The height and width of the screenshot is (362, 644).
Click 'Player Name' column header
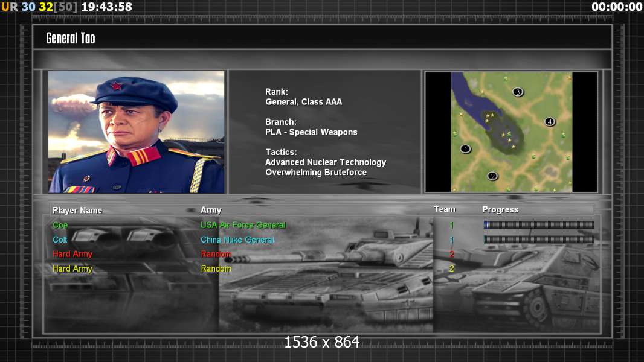[x=77, y=211]
